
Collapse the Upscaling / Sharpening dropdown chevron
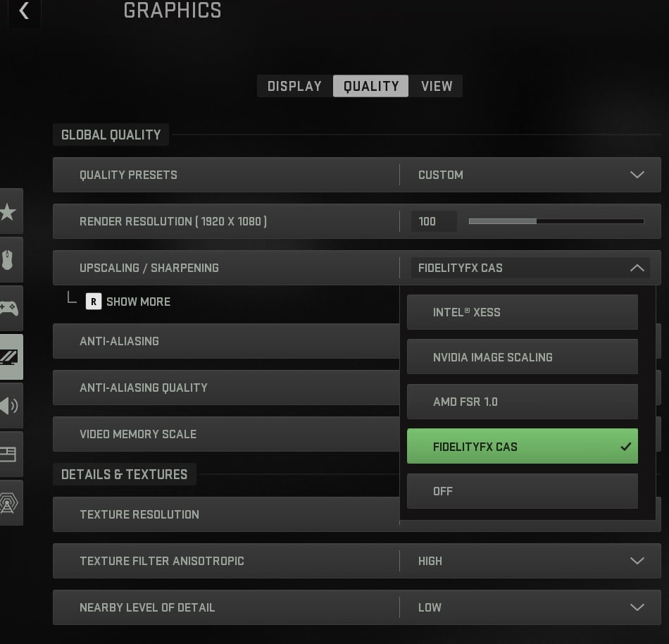point(637,268)
